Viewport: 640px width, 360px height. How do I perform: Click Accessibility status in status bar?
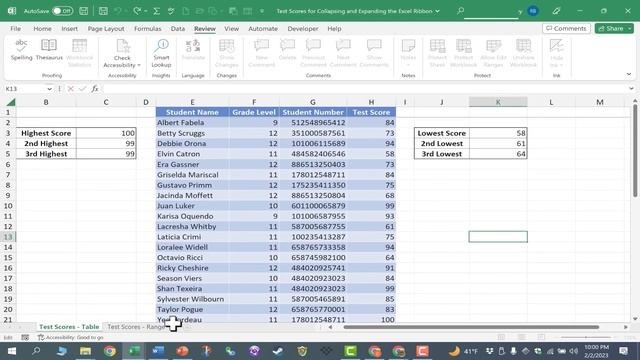coord(70,338)
